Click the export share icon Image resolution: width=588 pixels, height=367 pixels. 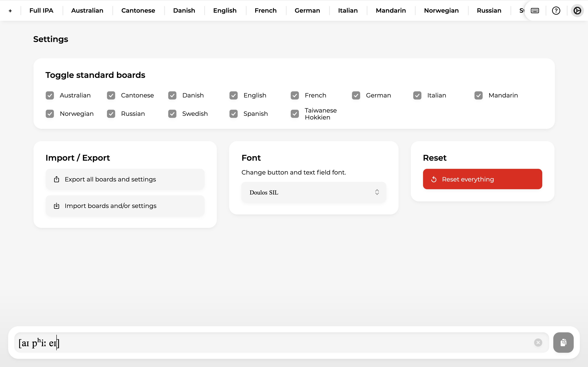point(57,179)
